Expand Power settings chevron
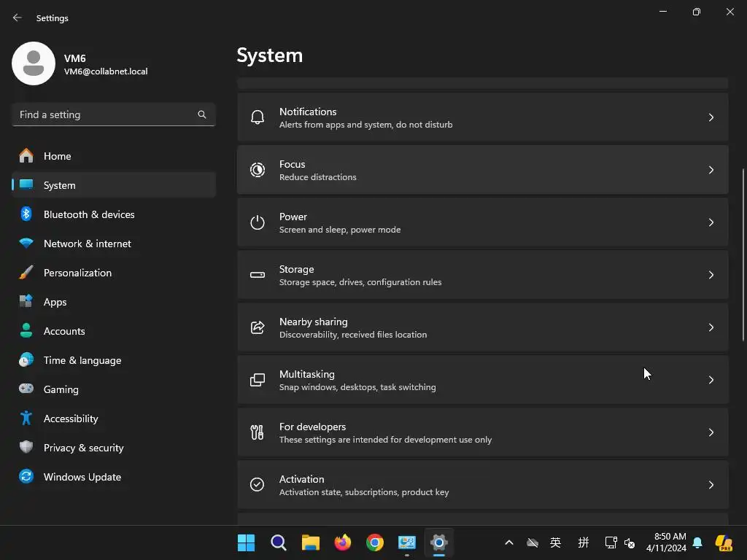The image size is (747, 560). [x=711, y=222]
